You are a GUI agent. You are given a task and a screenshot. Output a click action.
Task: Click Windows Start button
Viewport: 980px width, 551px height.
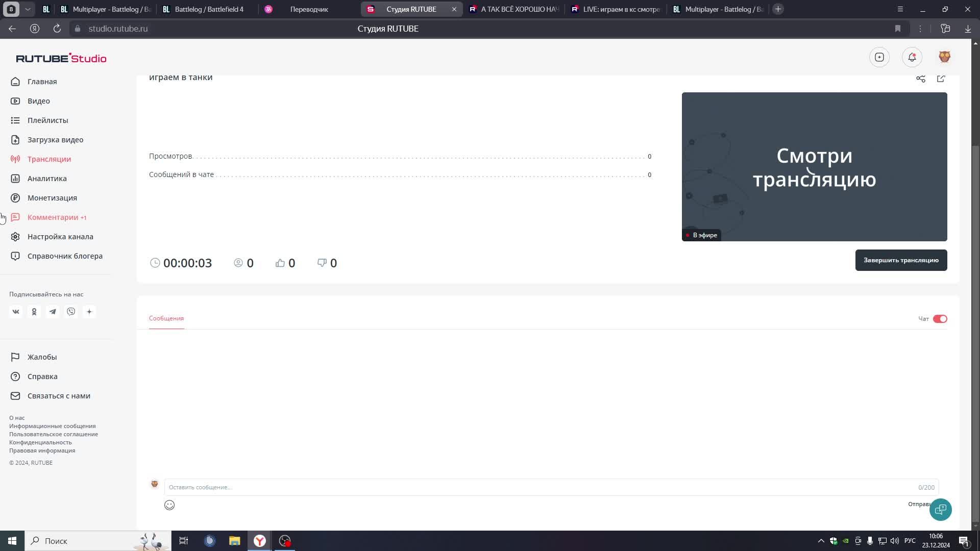click(12, 541)
